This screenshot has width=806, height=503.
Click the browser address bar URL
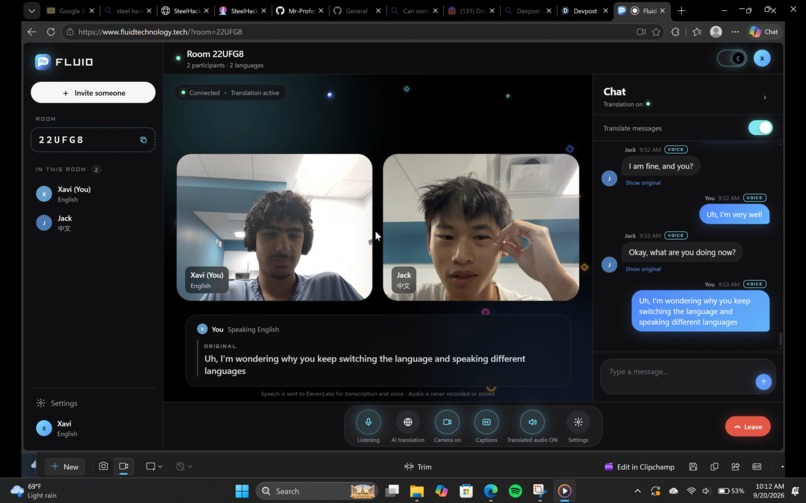[x=160, y=32]
